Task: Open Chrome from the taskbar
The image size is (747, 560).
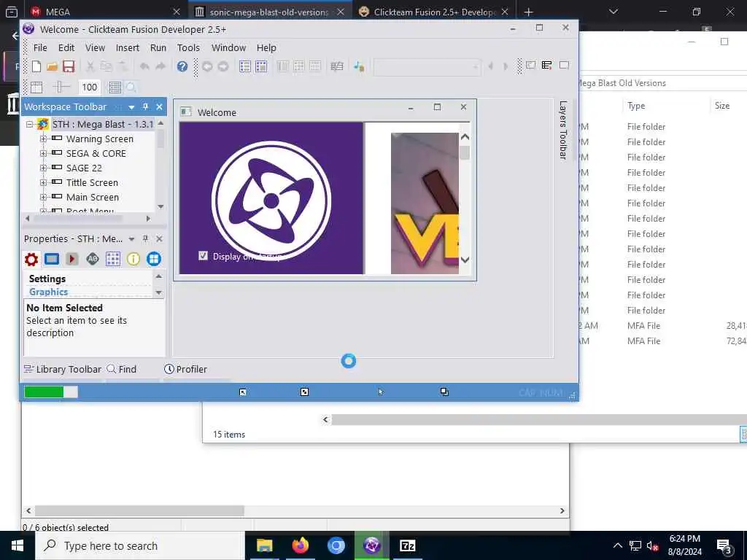Action: [x=336, y=545]
